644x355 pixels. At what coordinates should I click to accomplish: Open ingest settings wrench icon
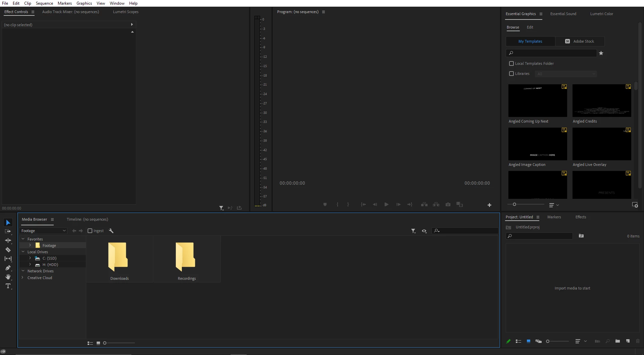coord(111,231)
